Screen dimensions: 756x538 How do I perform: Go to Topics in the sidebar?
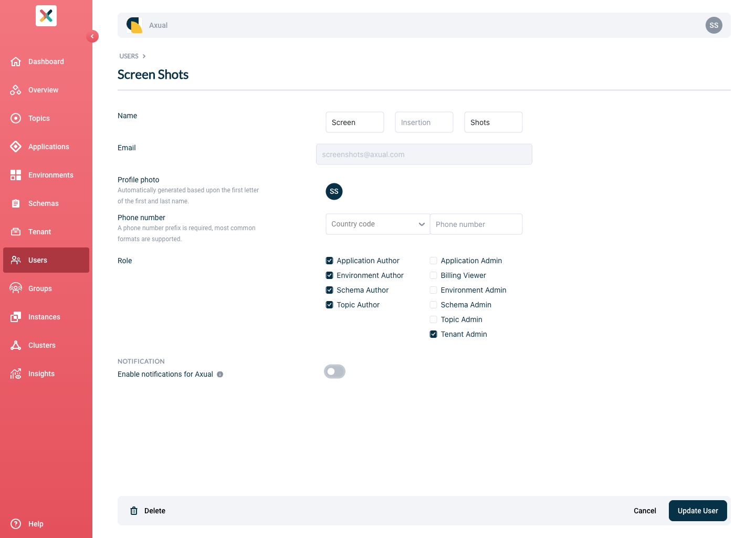click(46, 118)
